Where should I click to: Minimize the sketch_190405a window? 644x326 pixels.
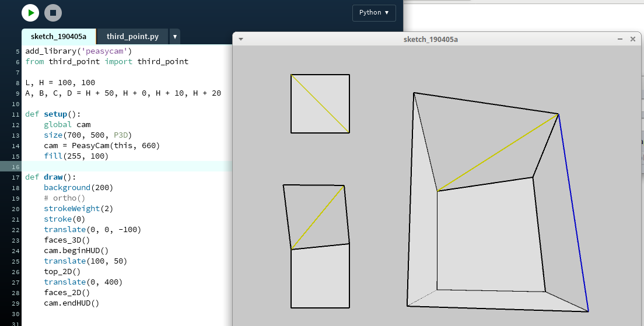619,39
